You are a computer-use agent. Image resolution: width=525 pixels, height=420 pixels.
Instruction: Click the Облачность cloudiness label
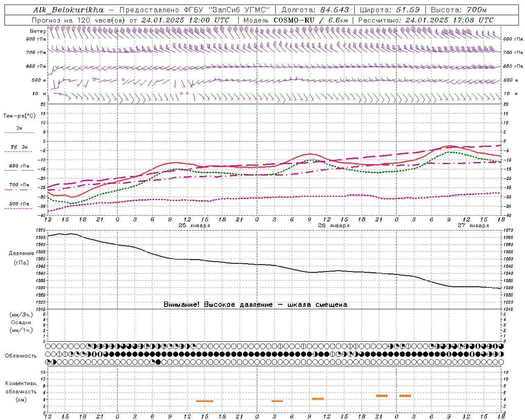point(21,356)
